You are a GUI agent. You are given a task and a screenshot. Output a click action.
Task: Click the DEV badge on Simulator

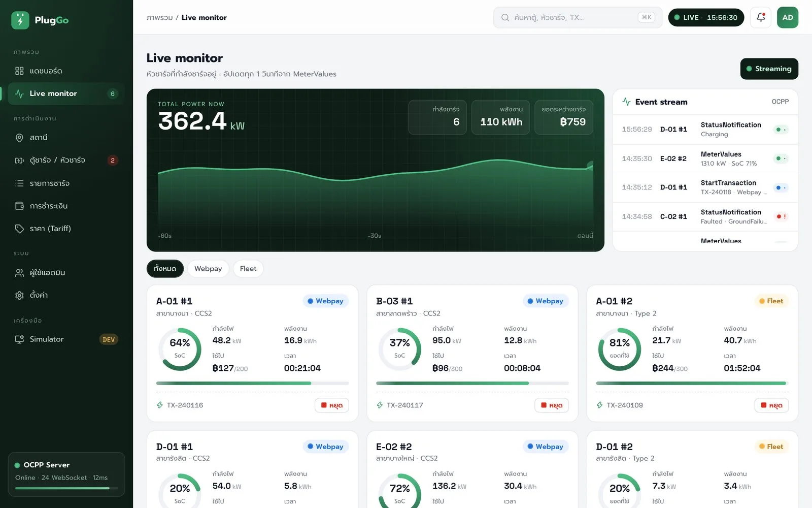109,339
